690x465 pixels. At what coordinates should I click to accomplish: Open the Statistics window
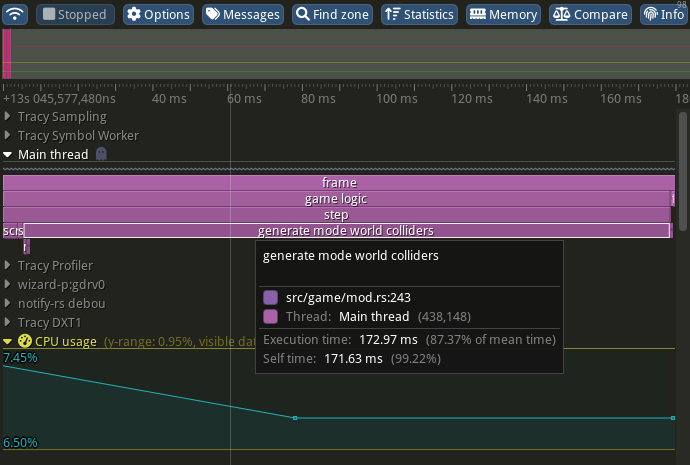coord(419,14)
